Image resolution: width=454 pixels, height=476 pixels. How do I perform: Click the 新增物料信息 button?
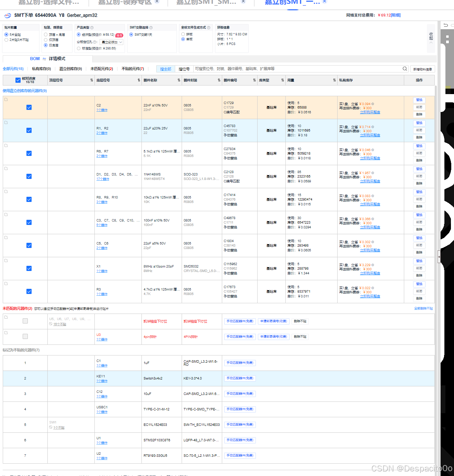click(423, 69)
